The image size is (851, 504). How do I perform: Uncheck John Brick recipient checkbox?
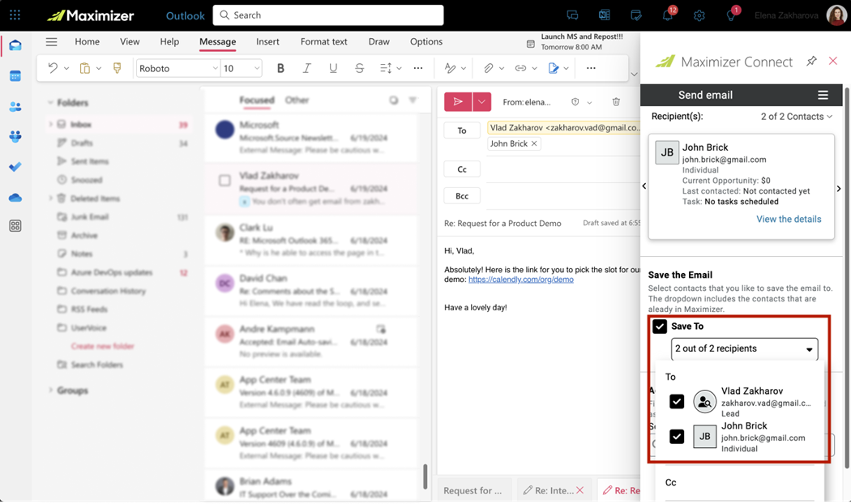(x=677, y=436)
